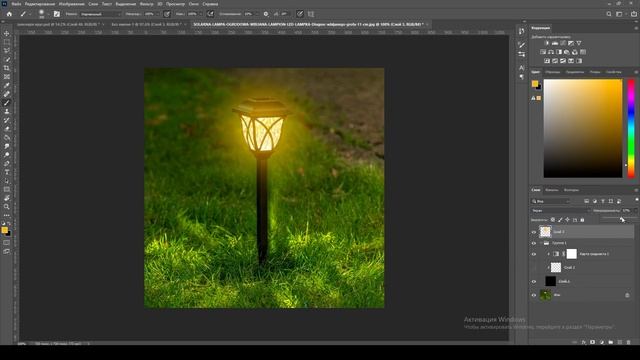Open the collapsed History panel icon

[522, 31]
